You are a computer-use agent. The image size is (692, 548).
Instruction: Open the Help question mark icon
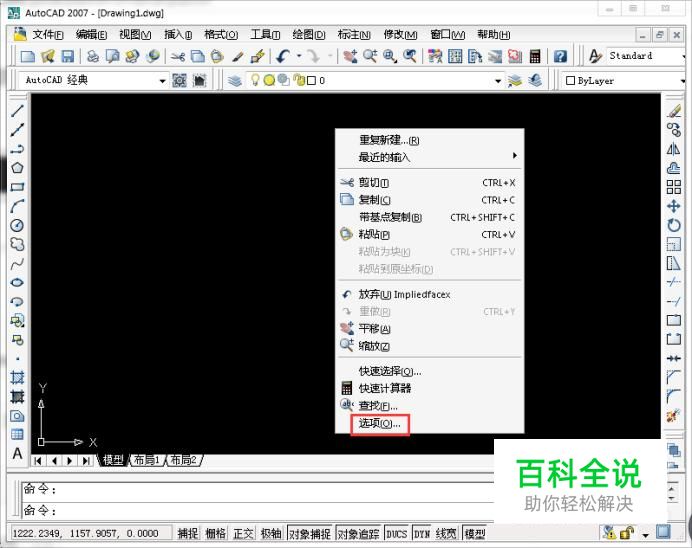coord(560,56)
